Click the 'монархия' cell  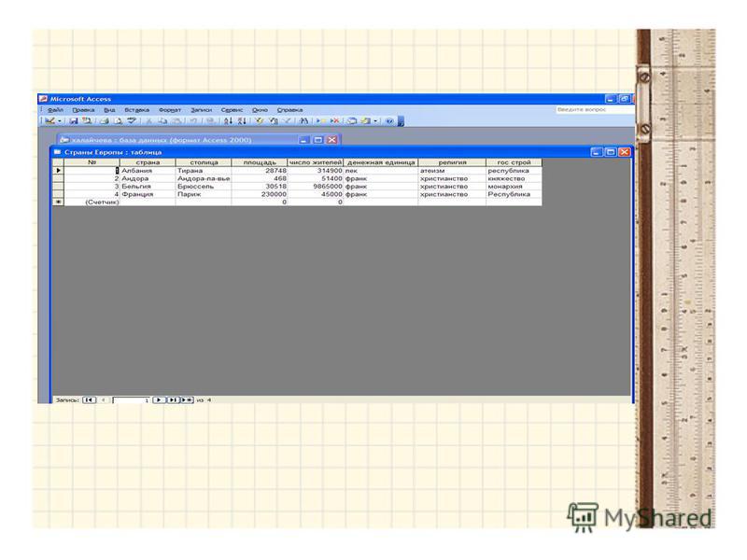tap(514, 186)
